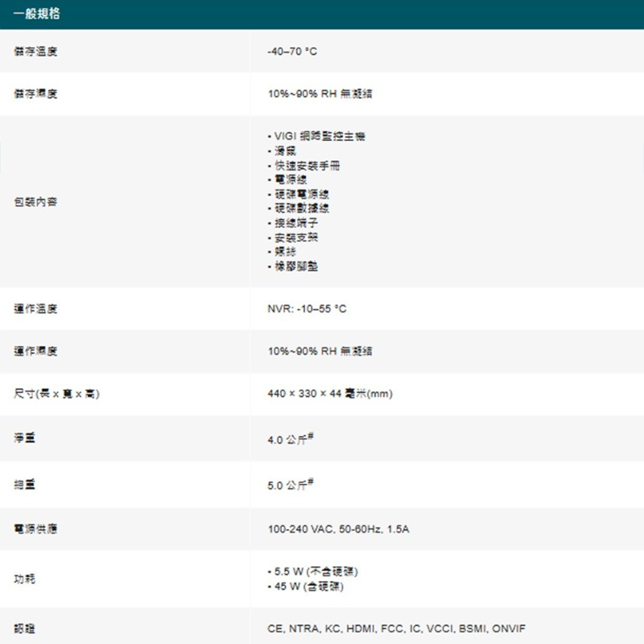Click the 4.0 公斤 net weight value
Screen dimensions: 644x644
coord(289,440)
